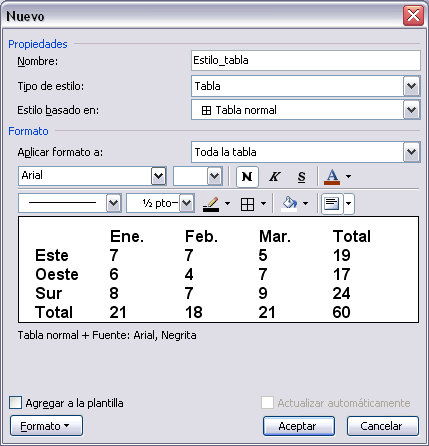The image size is (429, 446).
Task: Open the Aplicar formato a dropdown
Action: pyautogui.click(x=411, y=152)
